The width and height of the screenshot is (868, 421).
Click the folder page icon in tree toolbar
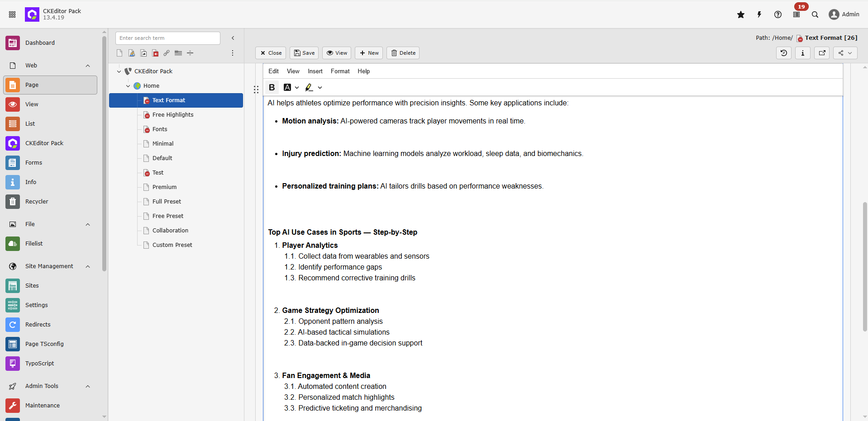coord(178,53)
